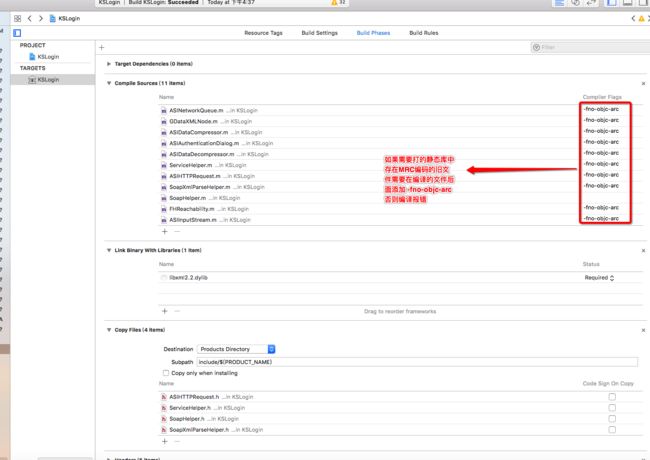Open the Destination Products Directory dropdown
650x460 pixels.
tap(236, 349)
